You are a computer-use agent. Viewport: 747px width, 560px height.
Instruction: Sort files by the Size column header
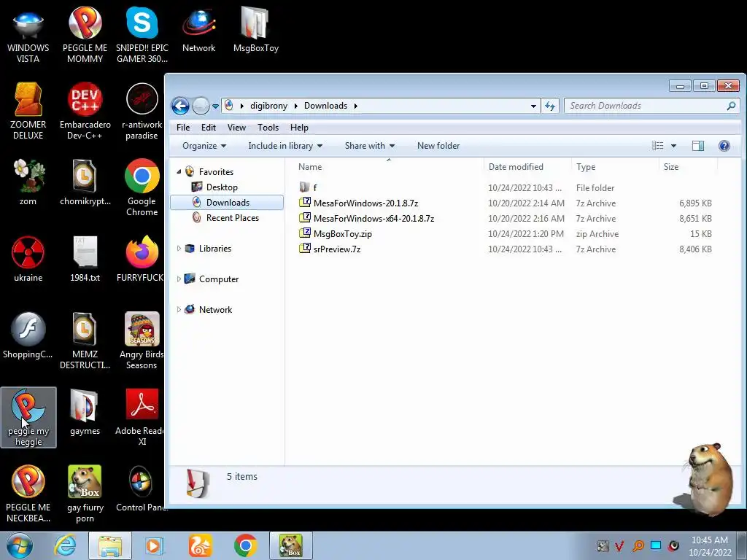[688, 167]
